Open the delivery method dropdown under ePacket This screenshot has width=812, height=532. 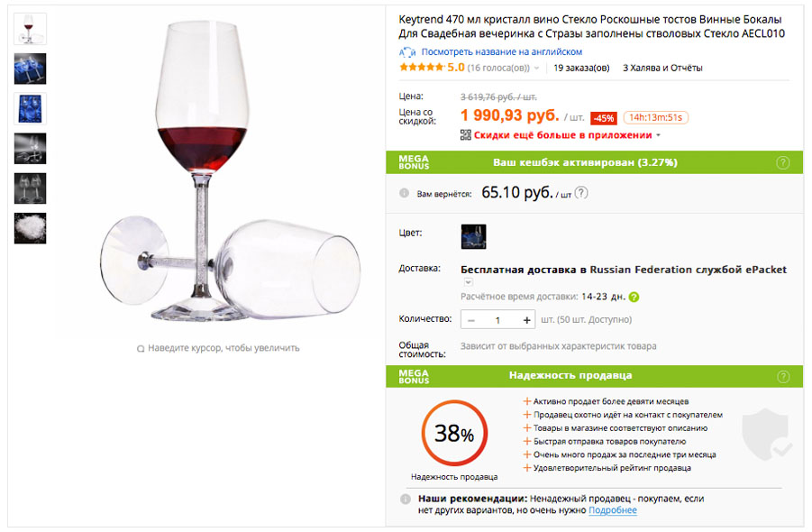[469, 283]
